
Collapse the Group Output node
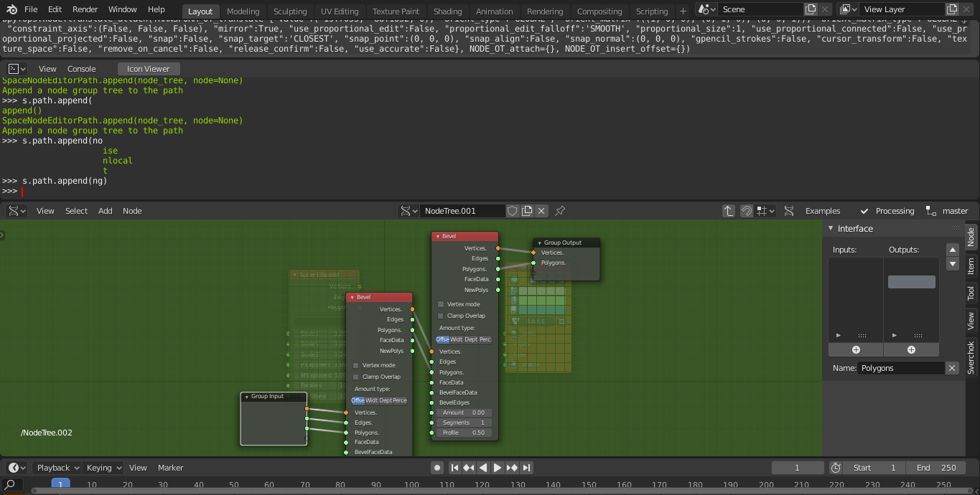(539, 243)
